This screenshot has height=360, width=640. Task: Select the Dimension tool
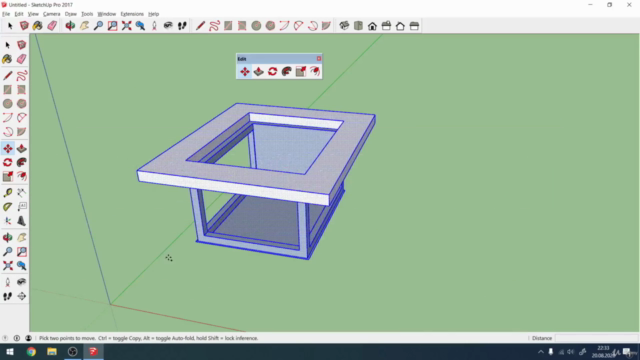pyautogui.click(x=22, y=192)
